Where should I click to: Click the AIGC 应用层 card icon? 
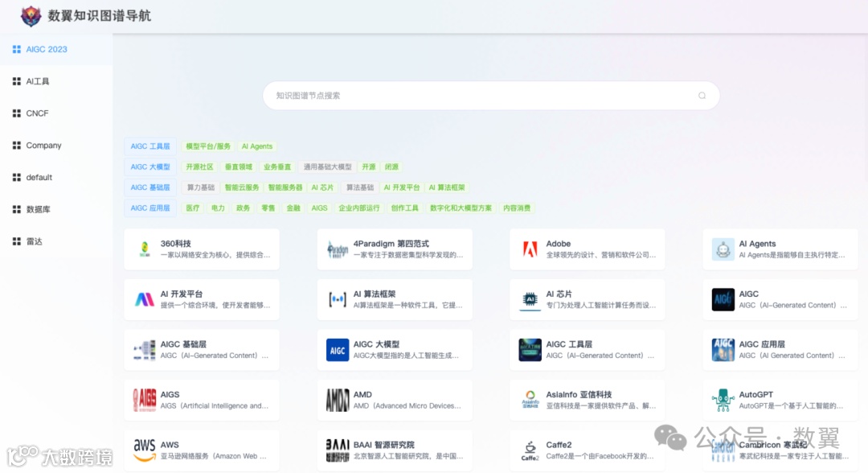pos(723,350)
